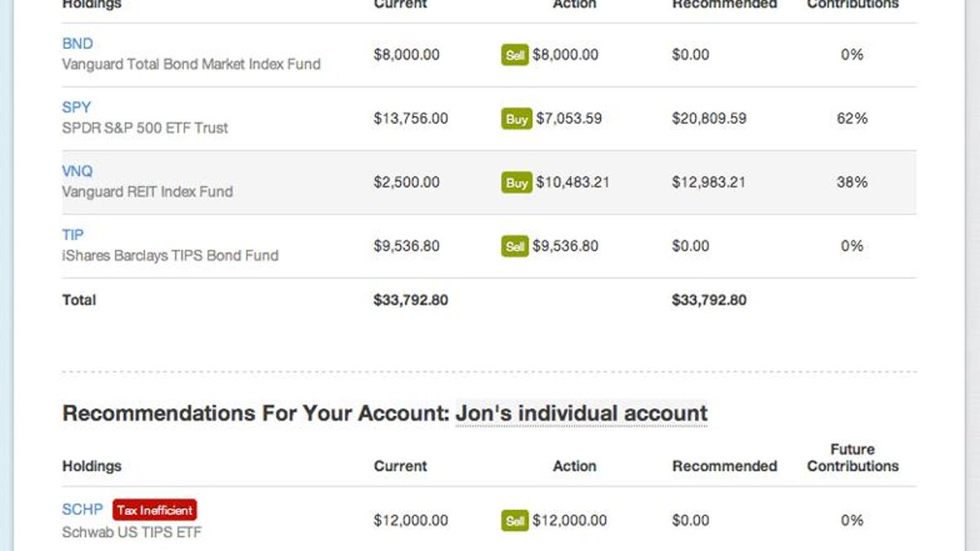
Task: Open the VNQ ticker link
Action: [x=78, y=171]
